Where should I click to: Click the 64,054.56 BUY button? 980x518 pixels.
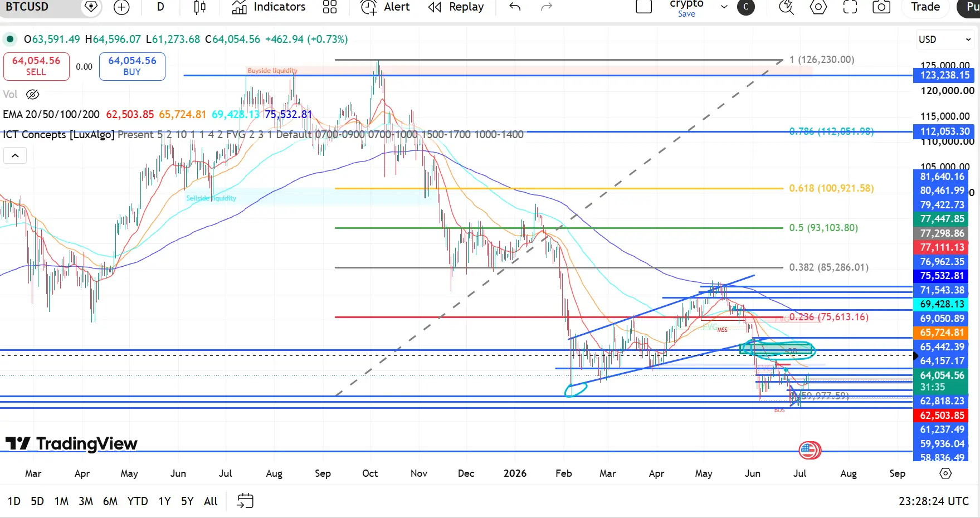(x=132, y=66)
